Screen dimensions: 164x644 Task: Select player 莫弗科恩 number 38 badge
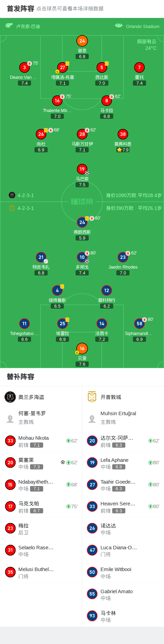[123, 134]
